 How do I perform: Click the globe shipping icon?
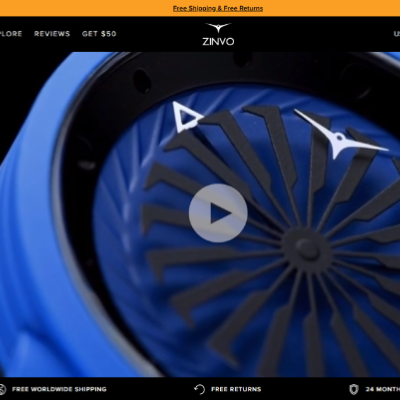pos(3,389)
